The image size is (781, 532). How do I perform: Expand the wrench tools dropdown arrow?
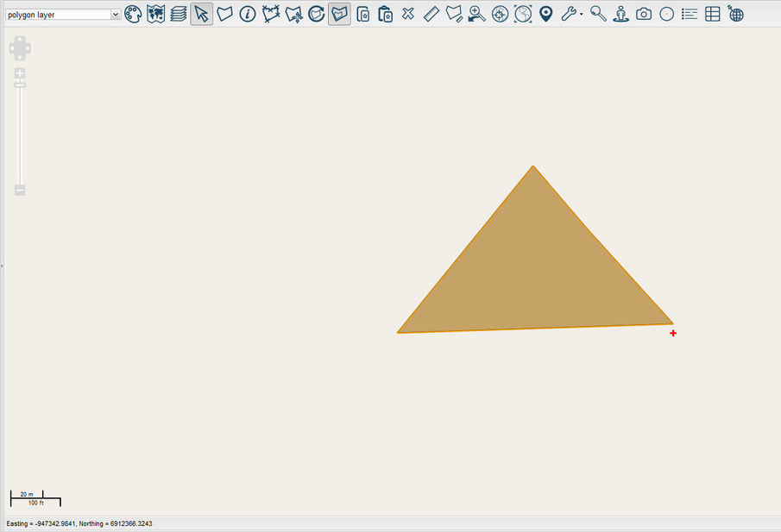(x=581, y=15)
